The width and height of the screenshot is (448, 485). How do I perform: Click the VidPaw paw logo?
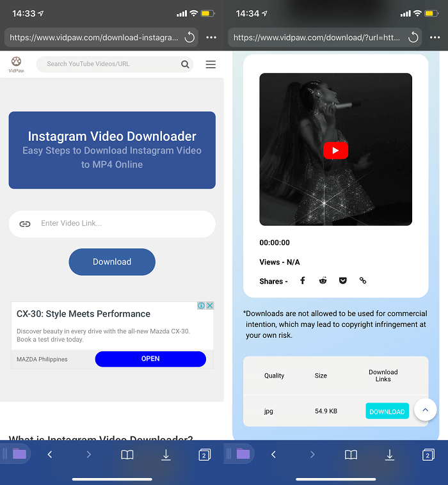(x=16, y=62)
